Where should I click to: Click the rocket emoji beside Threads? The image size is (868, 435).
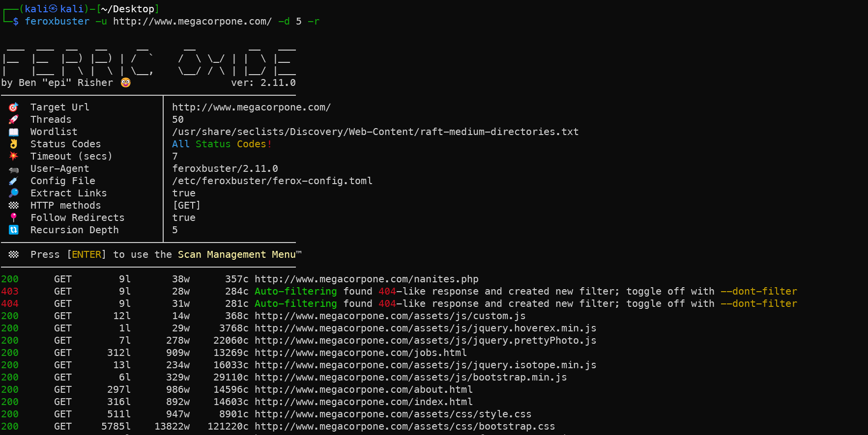pos(14,119)
